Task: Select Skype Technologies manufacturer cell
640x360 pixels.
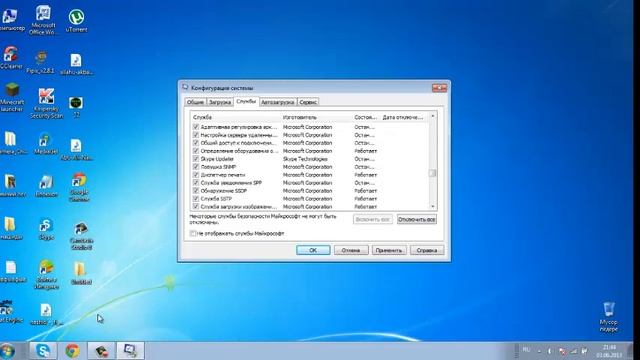Action: click(x=305, y=159)
